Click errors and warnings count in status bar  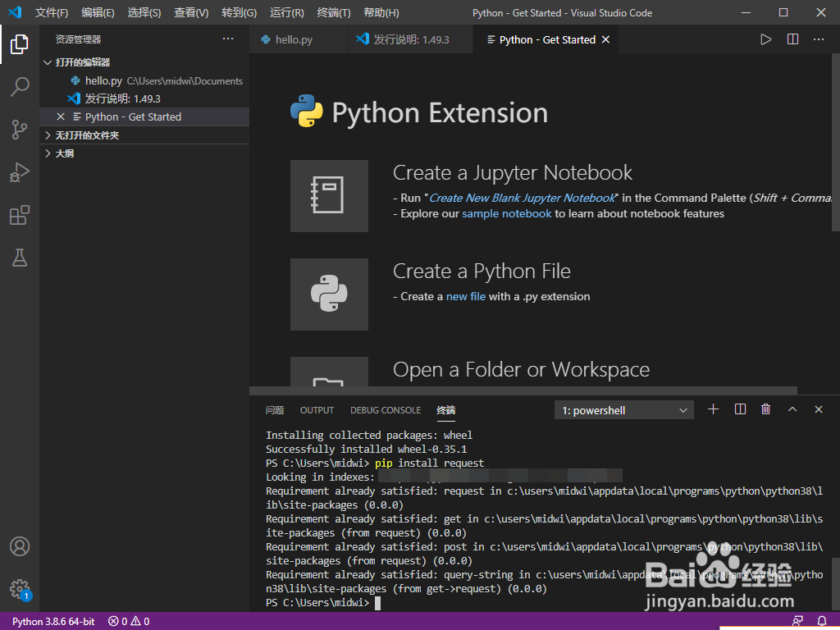tap(129, 622)
